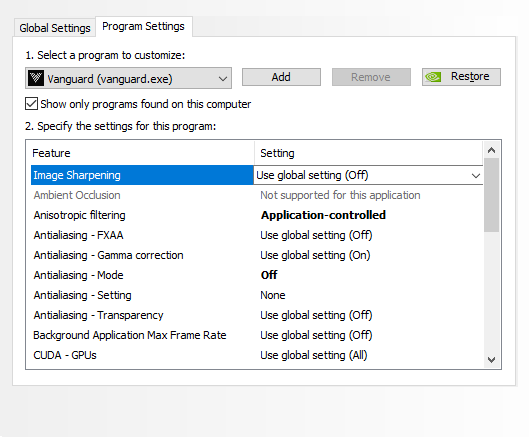Click the Antialiasing Transparency Use global setting value
The width and height of the screenshot is (529, 439).
point(316,315)
